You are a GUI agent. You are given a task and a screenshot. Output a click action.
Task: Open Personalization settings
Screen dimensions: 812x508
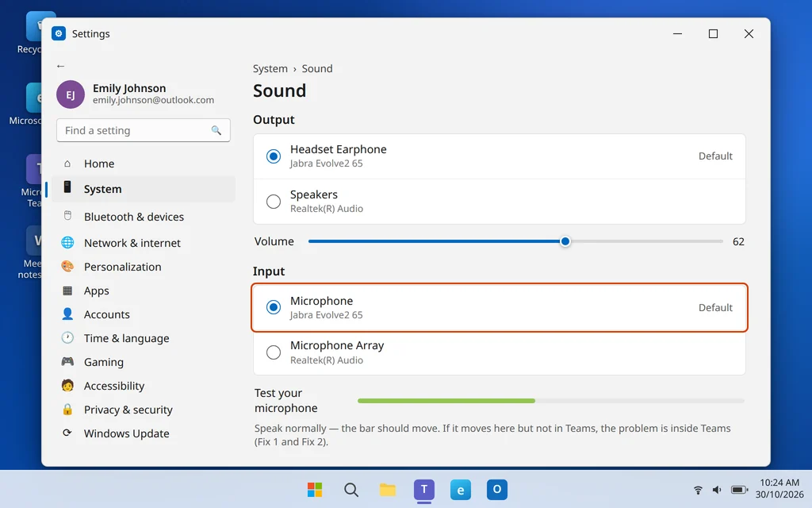[143, 267]
